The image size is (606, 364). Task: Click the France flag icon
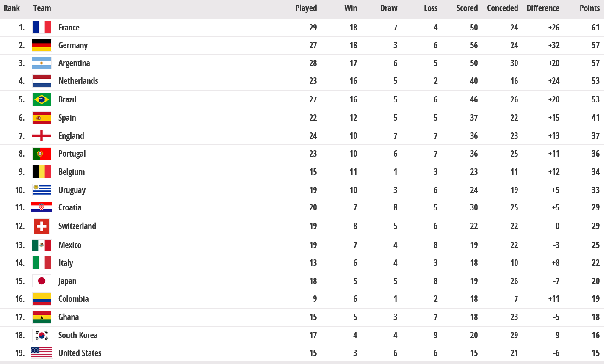click(42, 28)
